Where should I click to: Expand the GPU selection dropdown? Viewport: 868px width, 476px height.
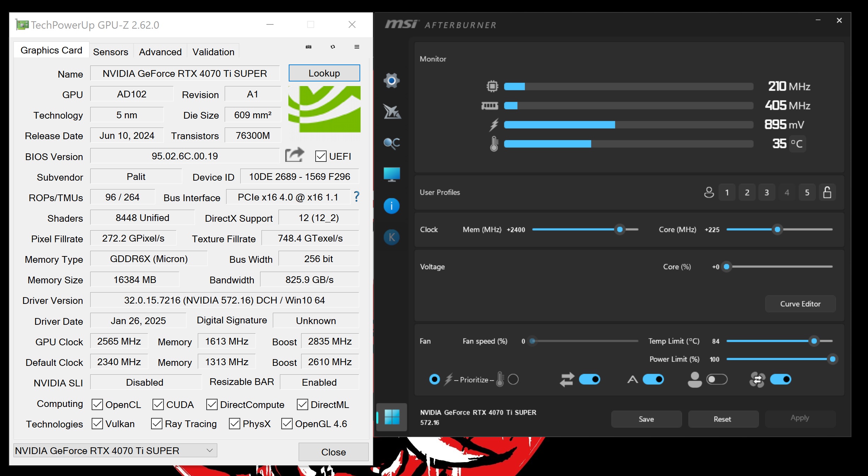coord(209,450)
